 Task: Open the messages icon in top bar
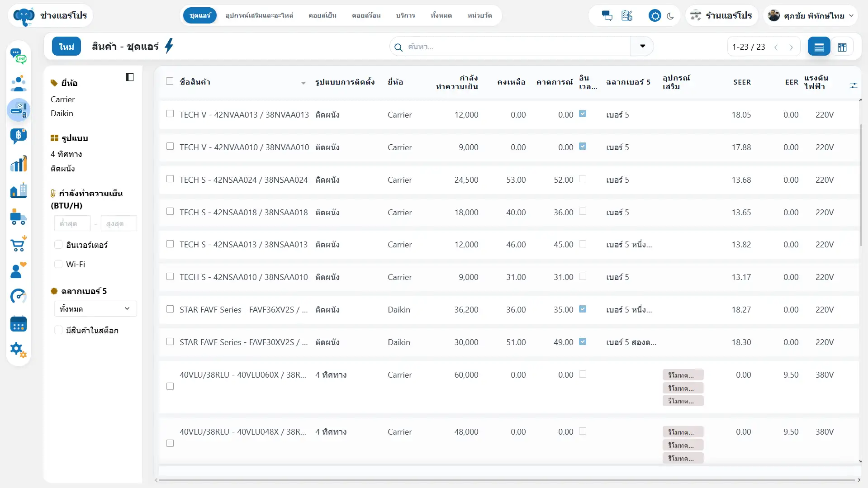(x=607, y=16)
